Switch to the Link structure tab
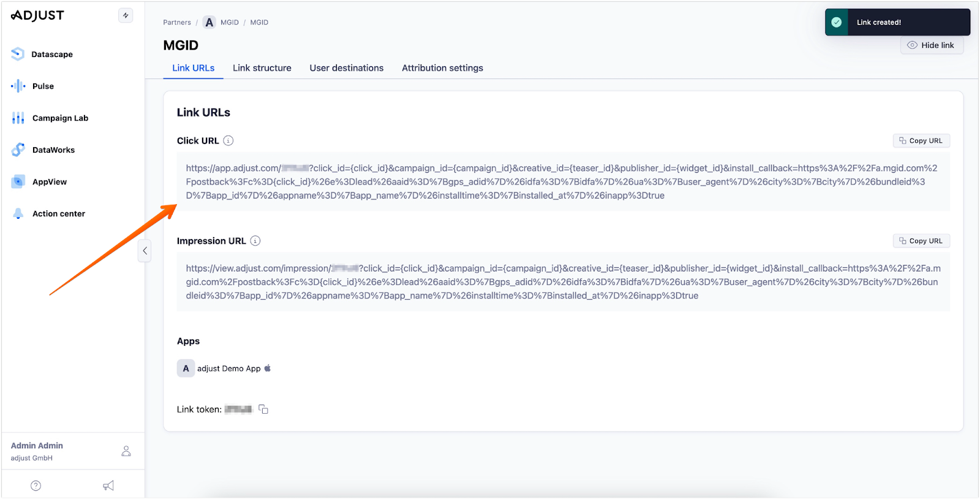 pyautogui.click(x=262, y=68)
